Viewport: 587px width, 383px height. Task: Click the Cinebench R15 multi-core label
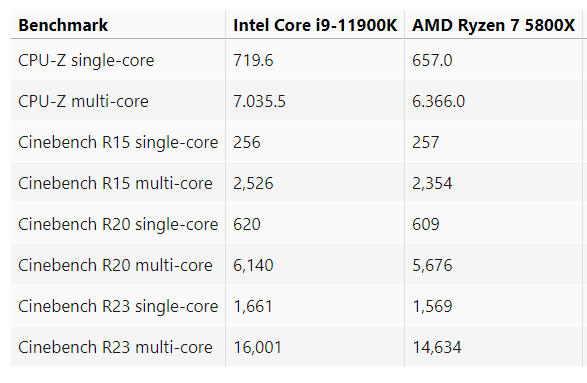point(115,183)
